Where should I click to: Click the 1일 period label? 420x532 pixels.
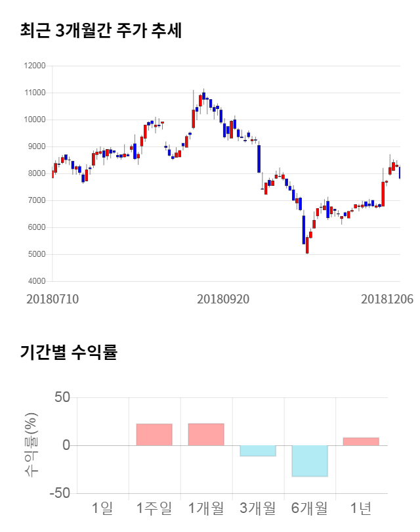click(x=103, y=508)
